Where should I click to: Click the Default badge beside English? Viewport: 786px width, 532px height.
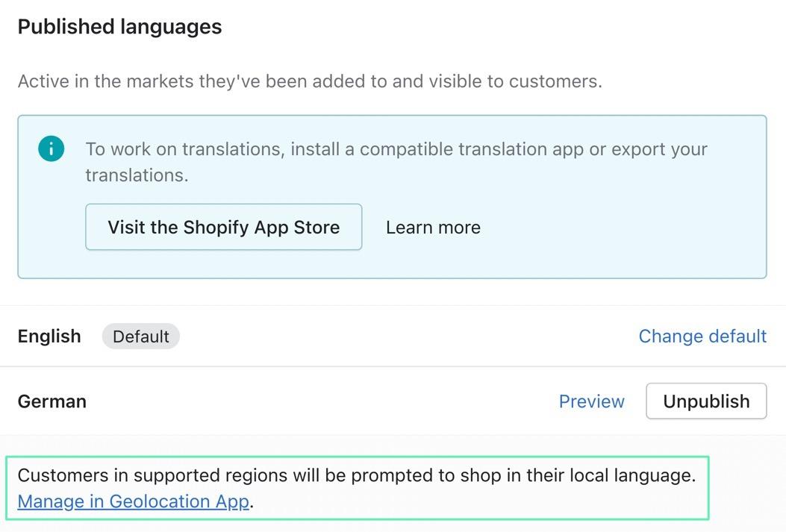coord(141,337)
